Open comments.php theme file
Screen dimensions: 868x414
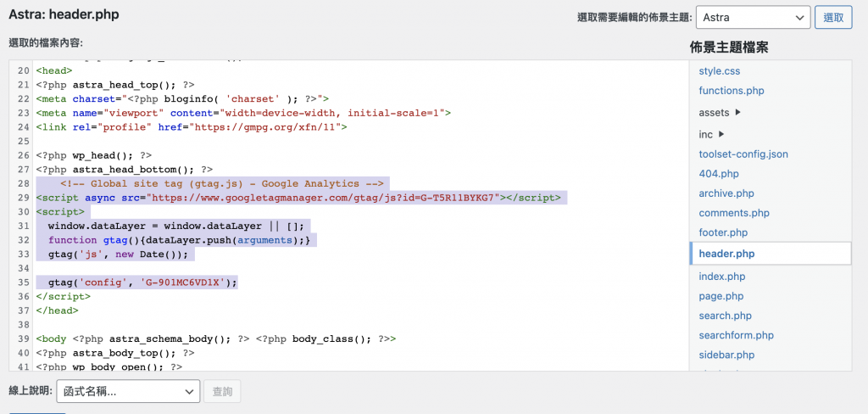coord(734,213)
